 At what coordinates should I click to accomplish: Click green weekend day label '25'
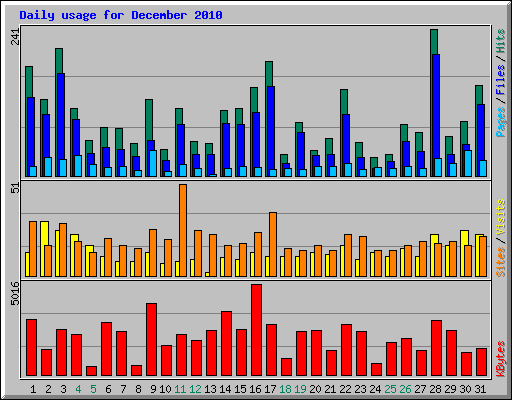pos(390,389)
